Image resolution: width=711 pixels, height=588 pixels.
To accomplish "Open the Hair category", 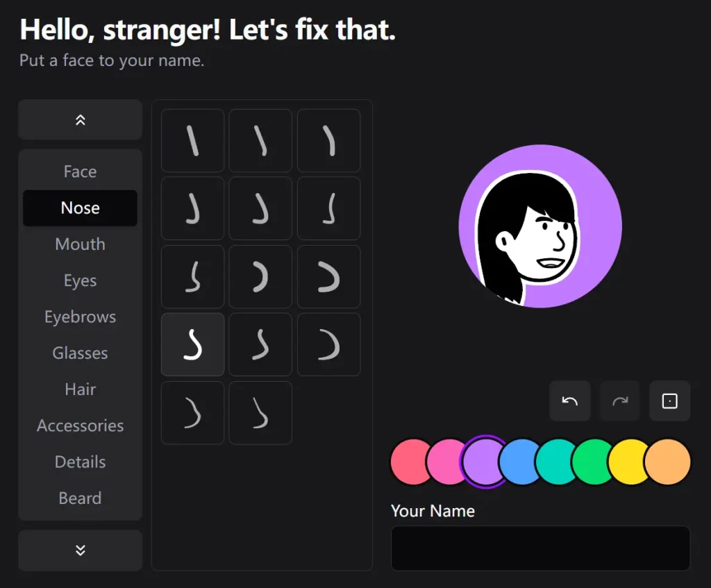I will tap(80, 389).
